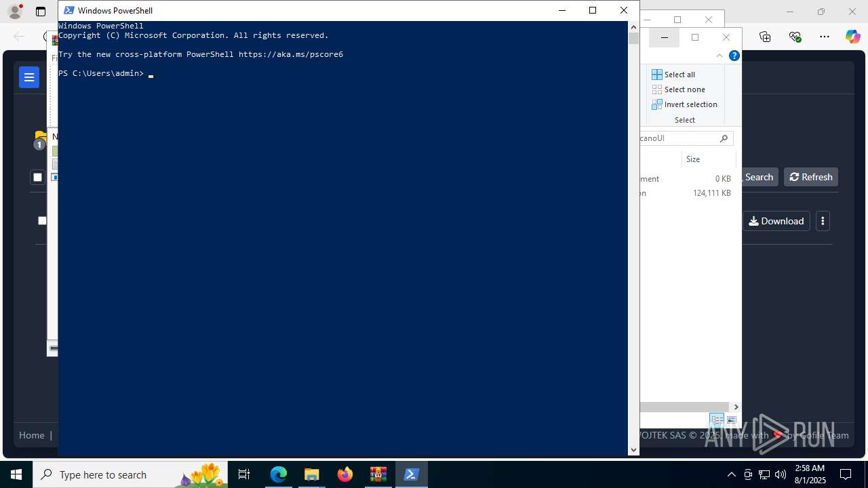Switch File Explorer to large icons view
This screenshot has height=488, width=868.
pyautogui.click(x=732, y=420)
